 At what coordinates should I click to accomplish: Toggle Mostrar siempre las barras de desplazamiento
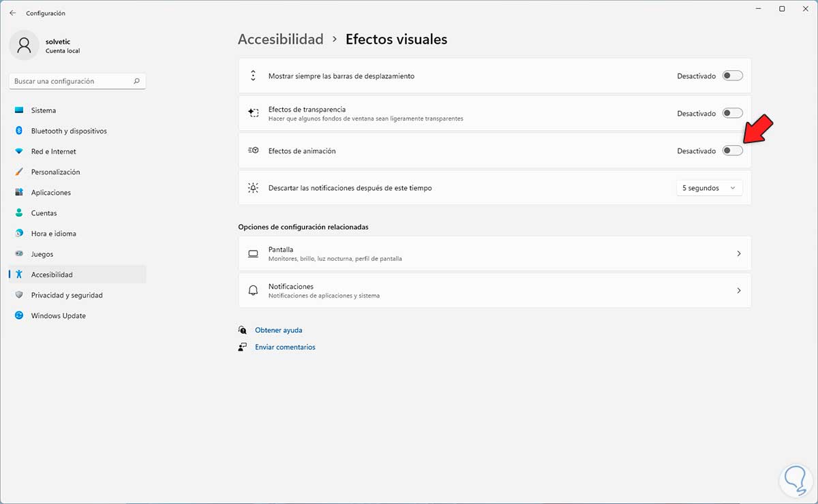point(732,76)
